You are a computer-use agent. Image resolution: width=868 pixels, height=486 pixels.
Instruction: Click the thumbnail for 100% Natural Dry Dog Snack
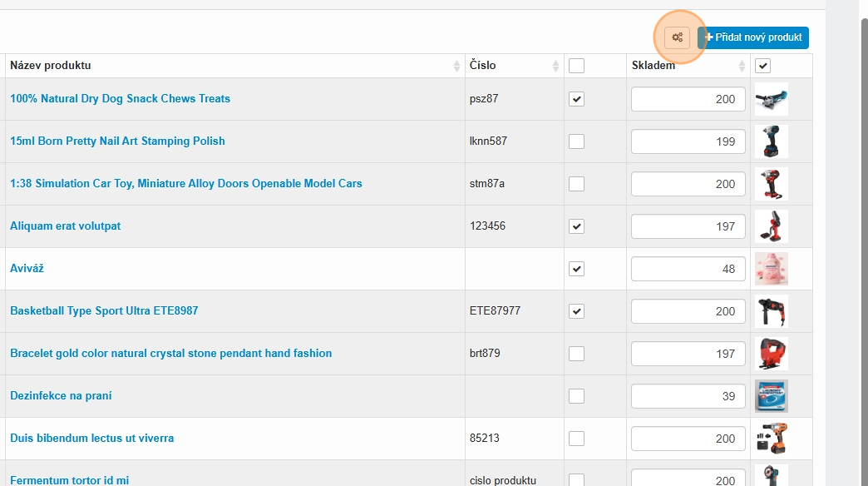pyautogui.click(x=771, y=99)
